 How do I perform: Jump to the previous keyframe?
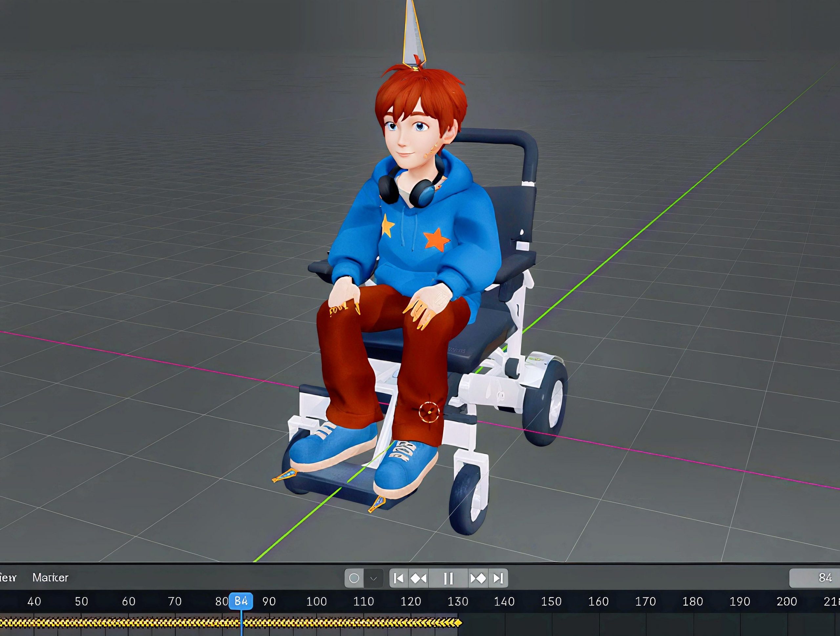click(419, 578)
